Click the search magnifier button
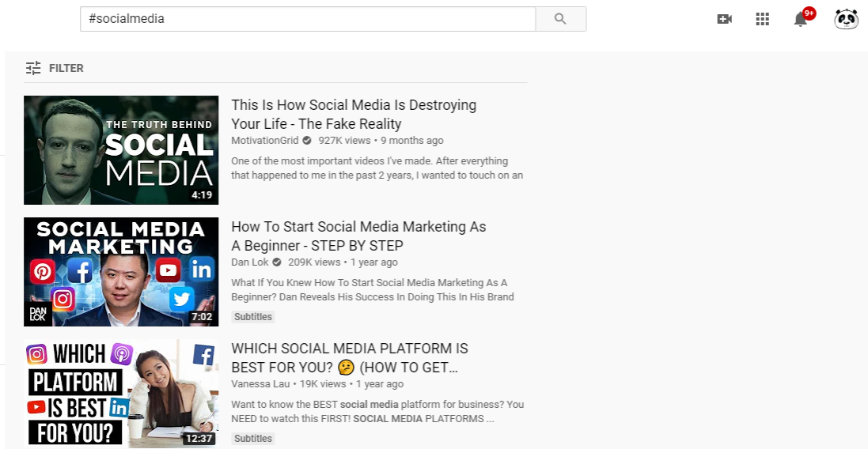This screenshot has height=449, width=868. click(x=560, y=19)
